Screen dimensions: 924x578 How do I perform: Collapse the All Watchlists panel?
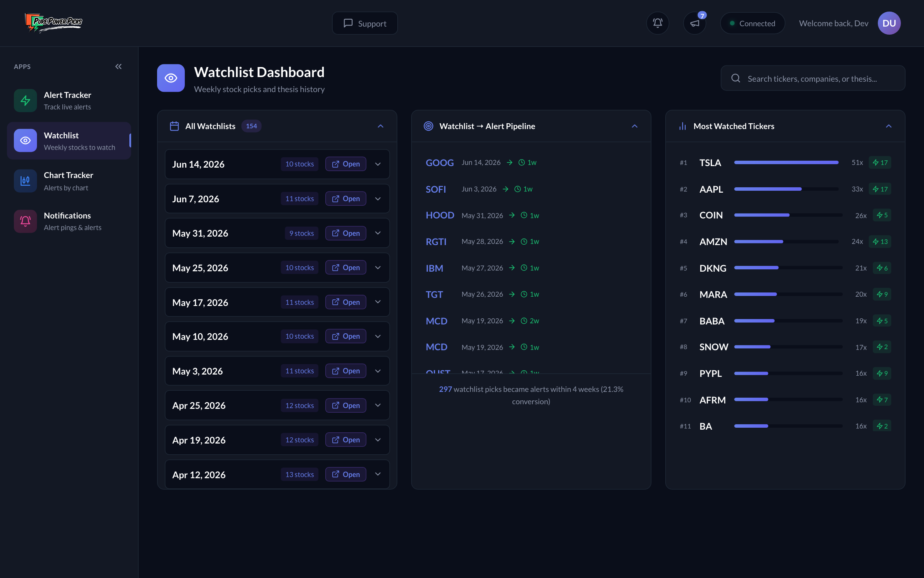tap(380, 126)
